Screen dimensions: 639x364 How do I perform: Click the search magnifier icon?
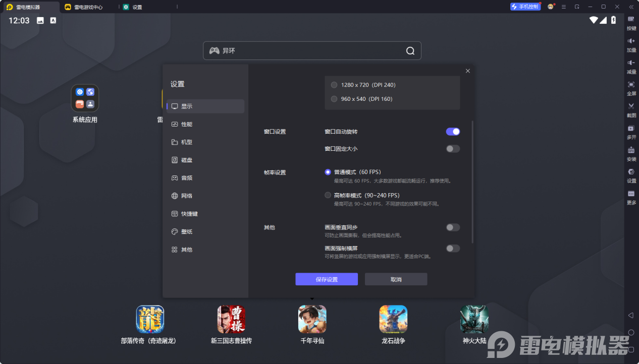pyautogui.click(x=410, y=50)
